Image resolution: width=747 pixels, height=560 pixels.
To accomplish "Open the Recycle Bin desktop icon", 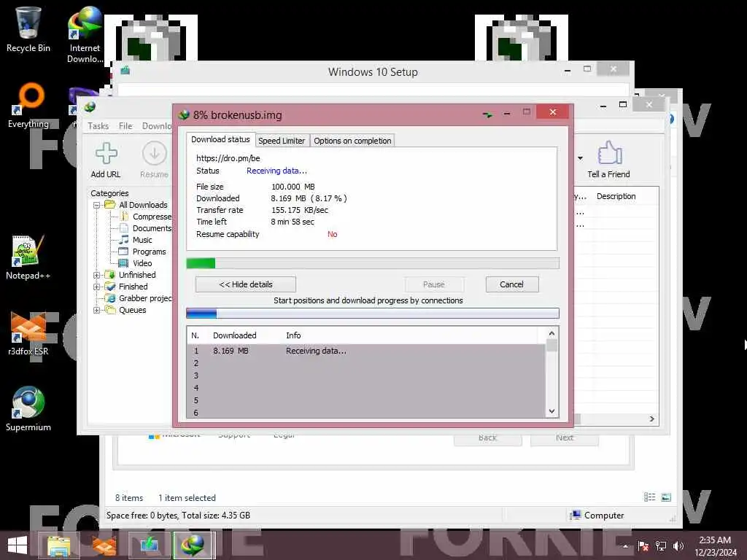I will 28,29.
